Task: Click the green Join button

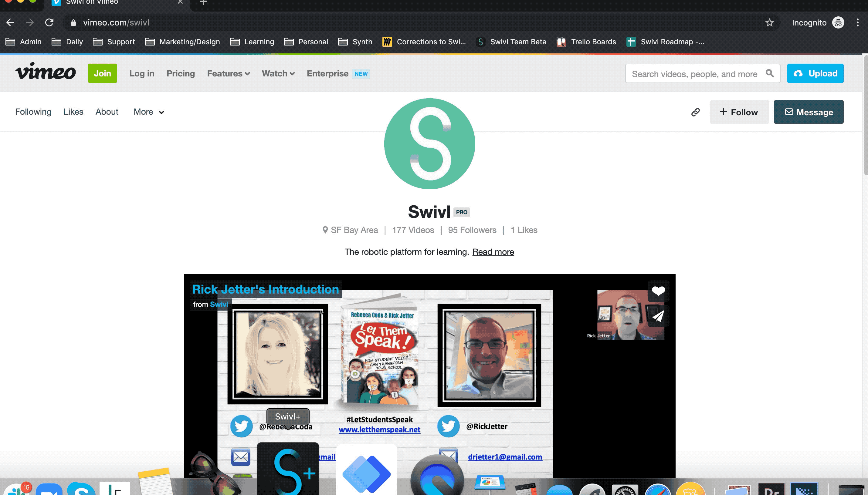Action: click(x=102, y=73)
